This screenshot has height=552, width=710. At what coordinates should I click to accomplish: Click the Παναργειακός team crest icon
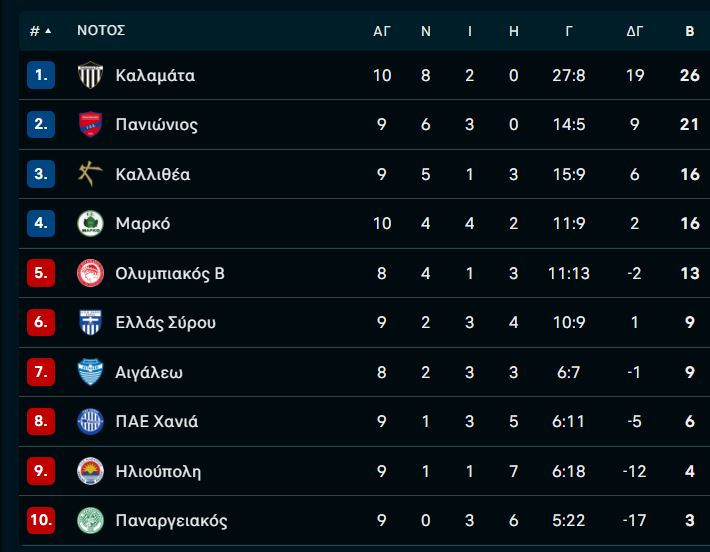point(91,520)
